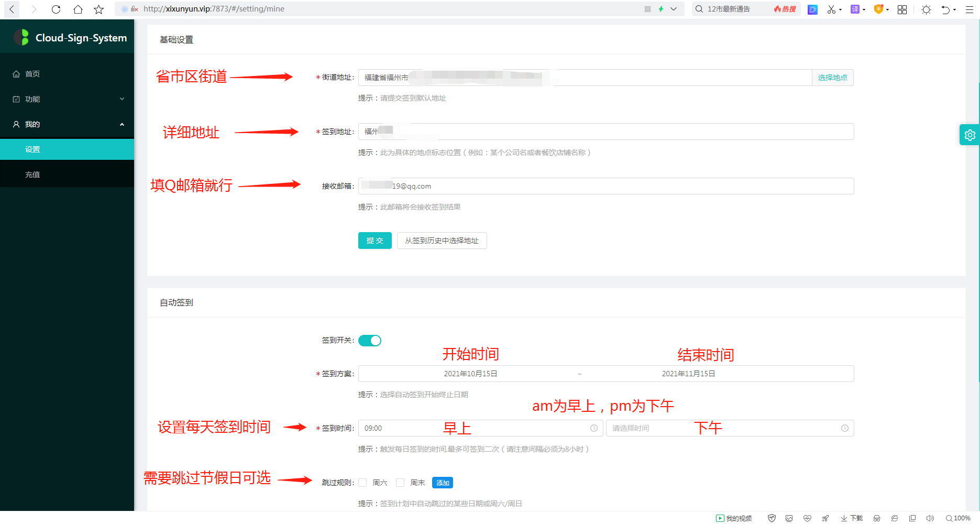Click the 街道地址 input field
The height and width of the screenshot is (524, 980).
pyautogui.click(x=585, y=78)
